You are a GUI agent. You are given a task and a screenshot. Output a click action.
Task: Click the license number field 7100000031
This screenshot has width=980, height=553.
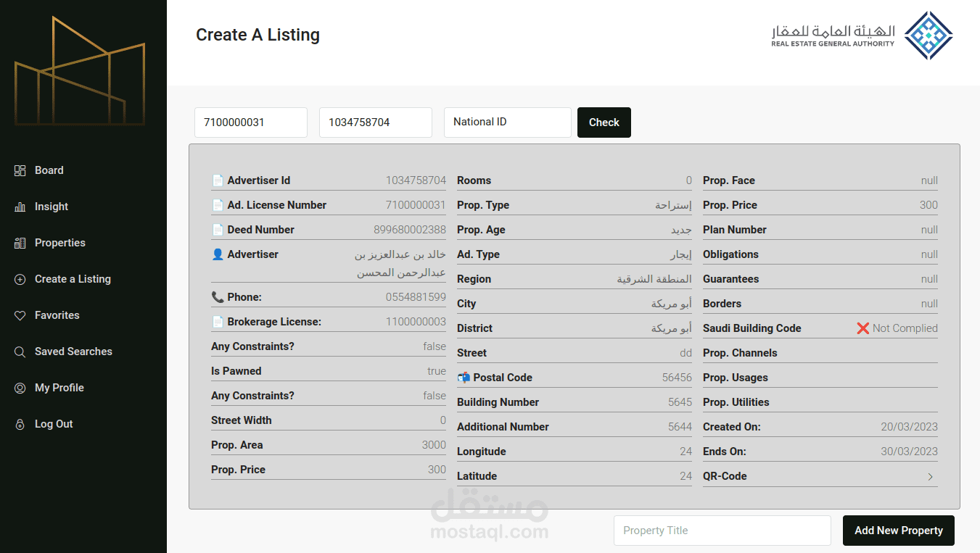pyautogui.click(x=250, y=122)
